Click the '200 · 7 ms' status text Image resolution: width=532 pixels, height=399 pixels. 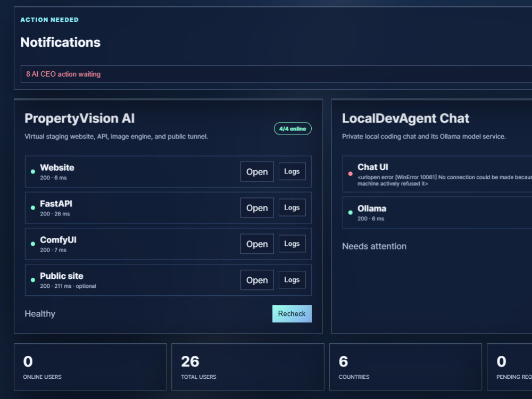click(53, 250)
